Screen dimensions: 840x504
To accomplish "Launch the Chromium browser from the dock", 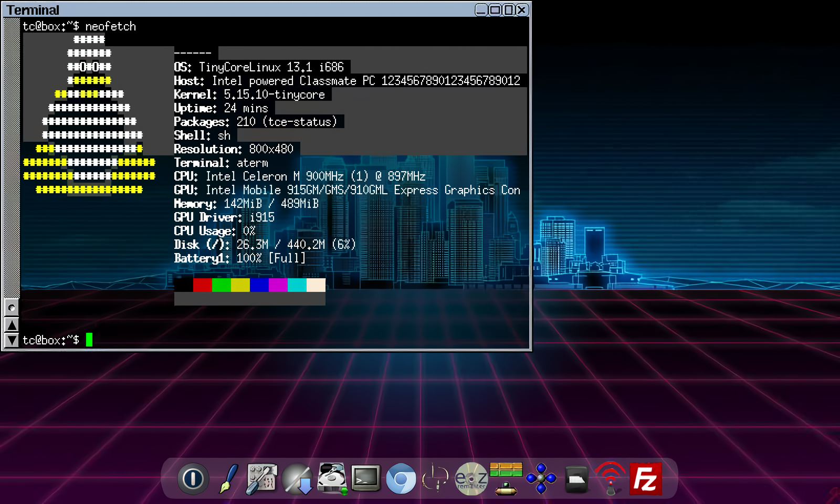I will 402,479.
